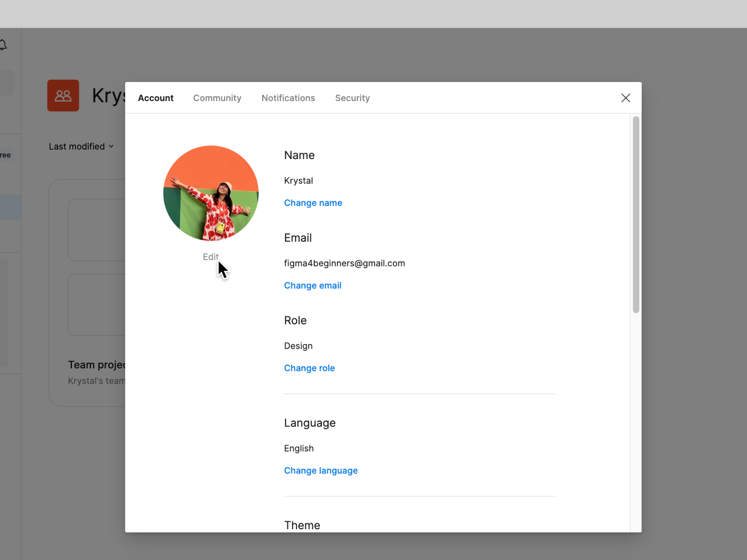Click the Team project card title

point(96,365)
